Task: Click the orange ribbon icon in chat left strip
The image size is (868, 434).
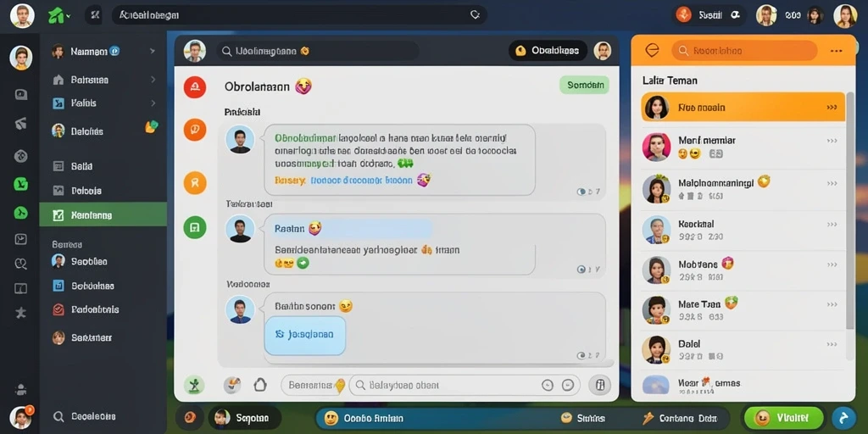Action: [195, 183]
